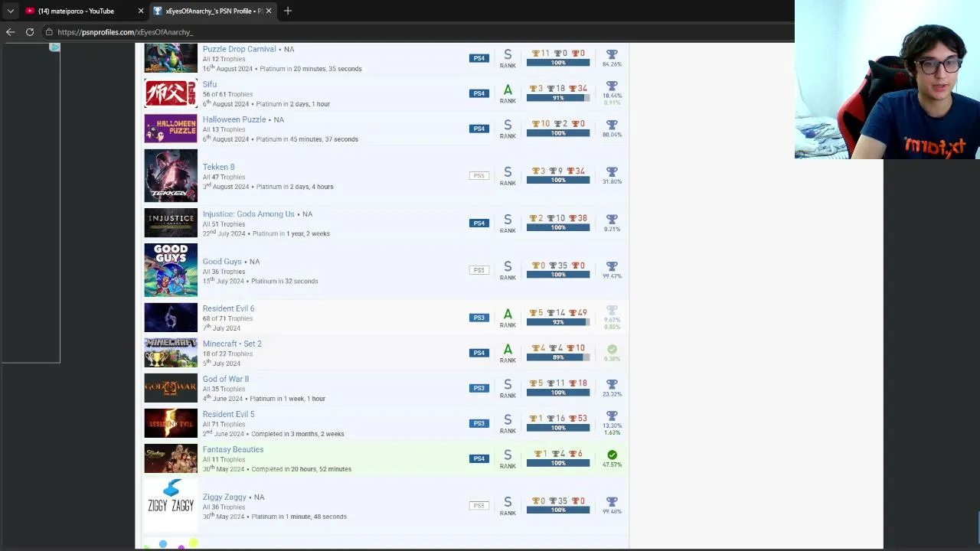The image size is (980, 551).
Task: Open the Halloween Puzzle game link
Action: point(234,119)
